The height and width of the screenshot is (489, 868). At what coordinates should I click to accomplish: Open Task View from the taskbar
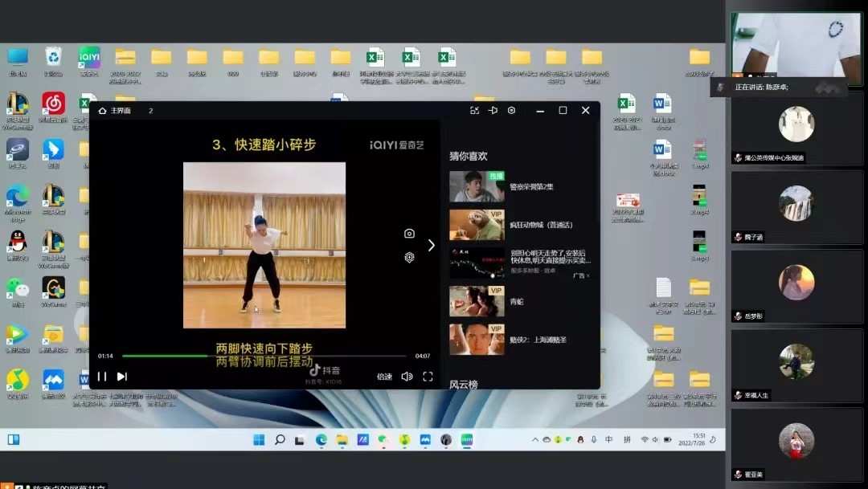(300, 440)
